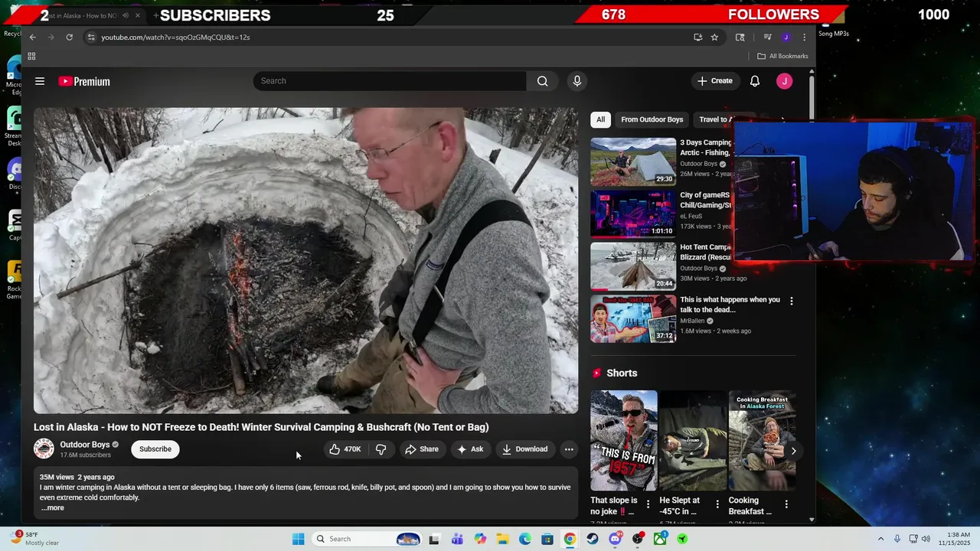Open All Bookmarks folder

click(782, 56)
